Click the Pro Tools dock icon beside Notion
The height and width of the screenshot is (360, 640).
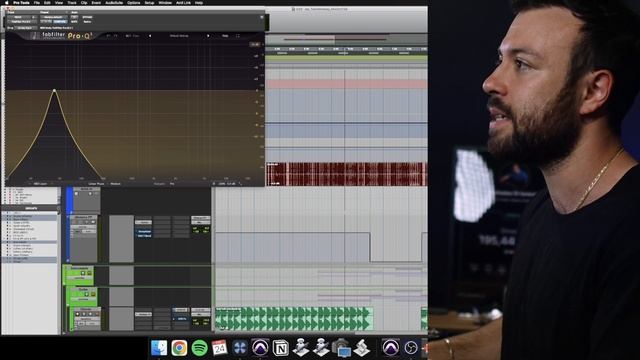point(260,348)
